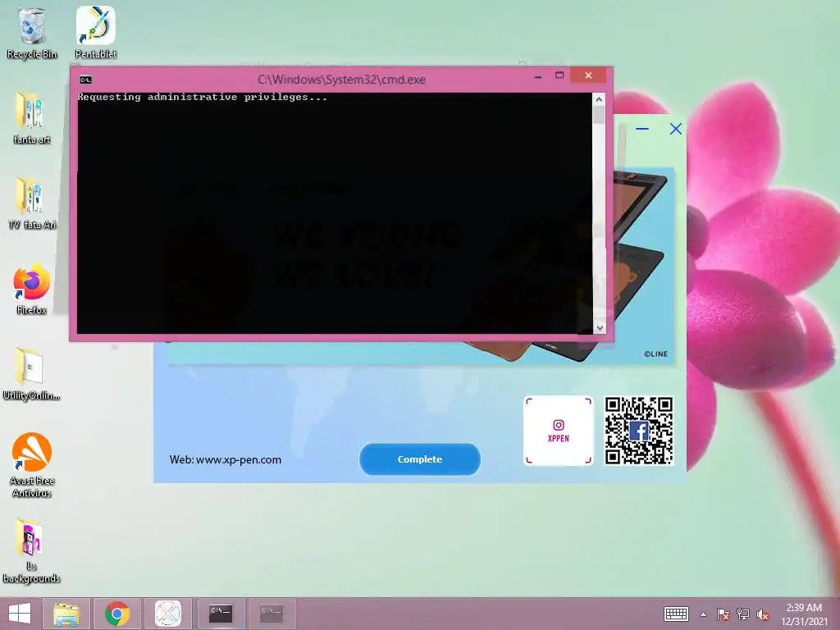Select the TV fata Art folder
This screenshot has height=630, width=840.
point(32,203)
